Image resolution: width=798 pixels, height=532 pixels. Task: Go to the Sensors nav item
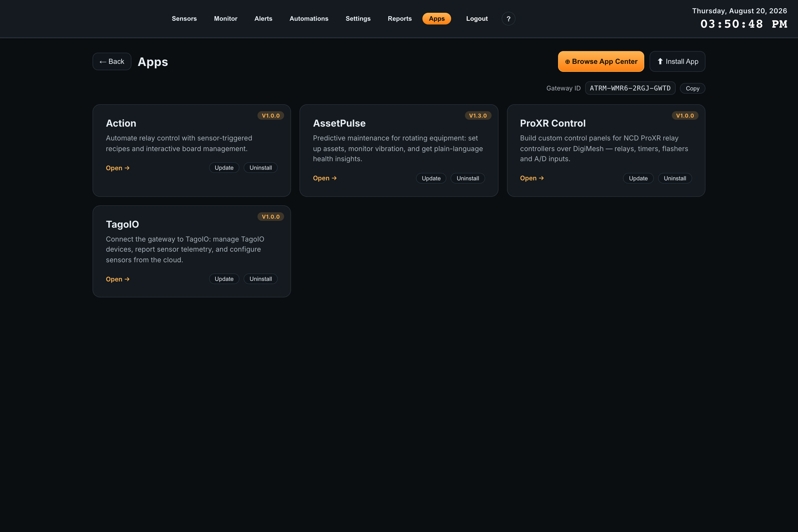tap(184, 19)
